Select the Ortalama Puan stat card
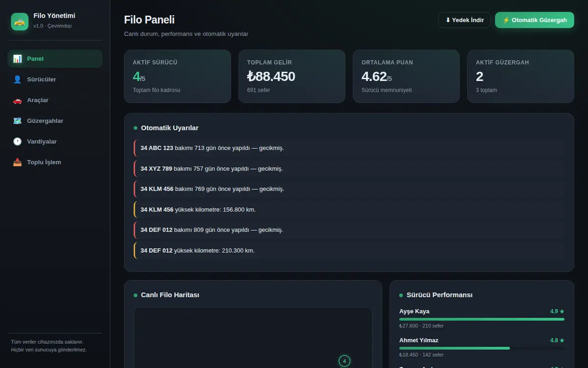 point(406,77)
